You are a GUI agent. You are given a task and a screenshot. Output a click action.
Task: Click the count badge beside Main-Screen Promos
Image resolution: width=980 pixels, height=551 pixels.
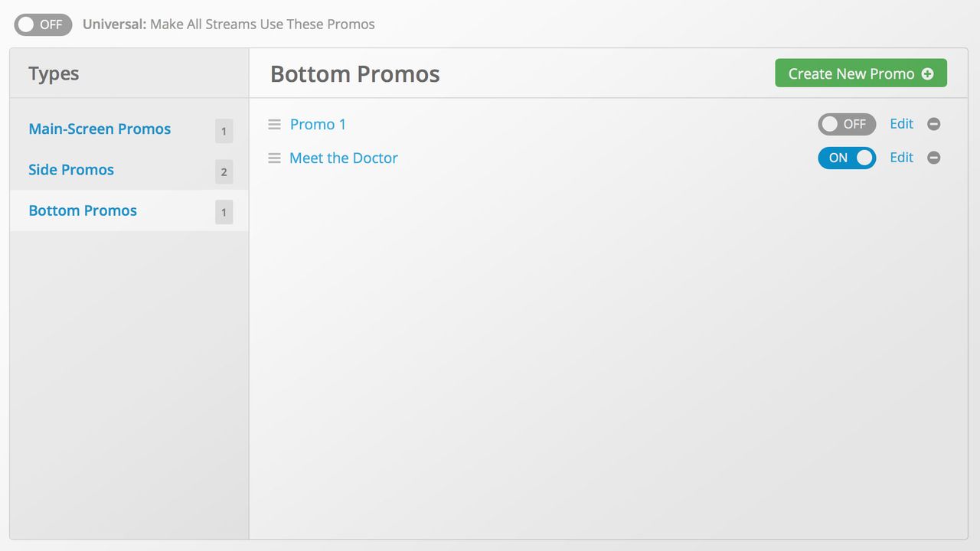click(224, 131)
